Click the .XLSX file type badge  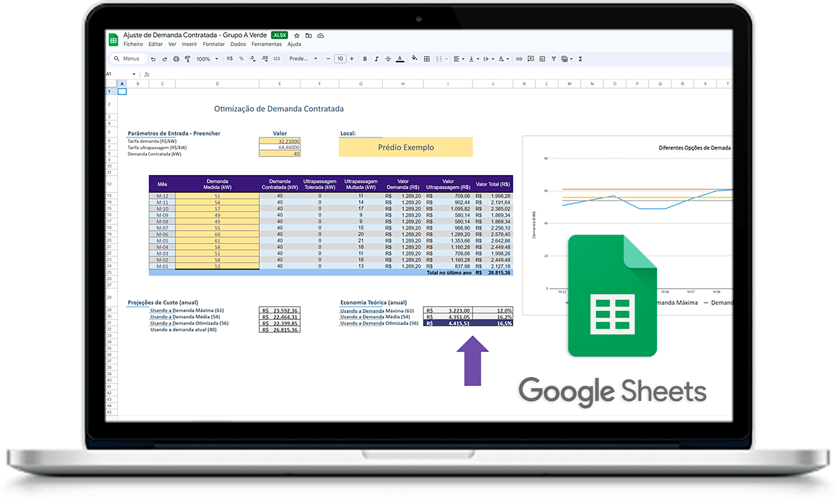[x=279, y=35]
